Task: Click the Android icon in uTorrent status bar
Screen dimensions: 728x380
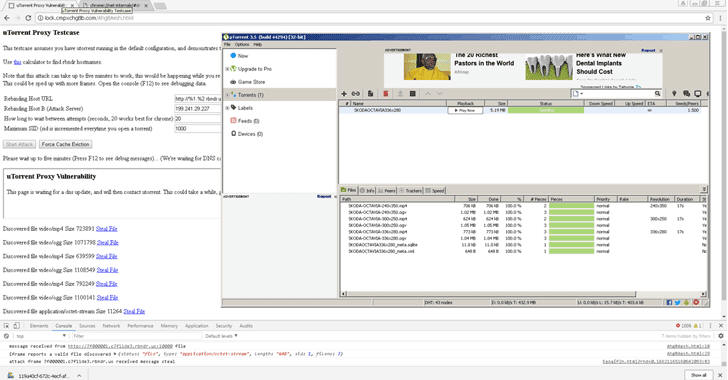Action: click(687, 302)
